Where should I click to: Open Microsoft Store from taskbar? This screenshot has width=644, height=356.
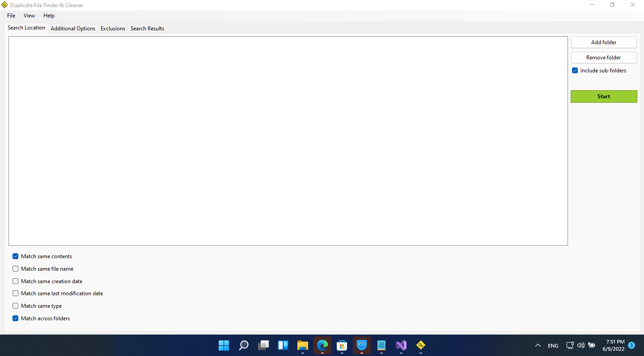[342, 345]
